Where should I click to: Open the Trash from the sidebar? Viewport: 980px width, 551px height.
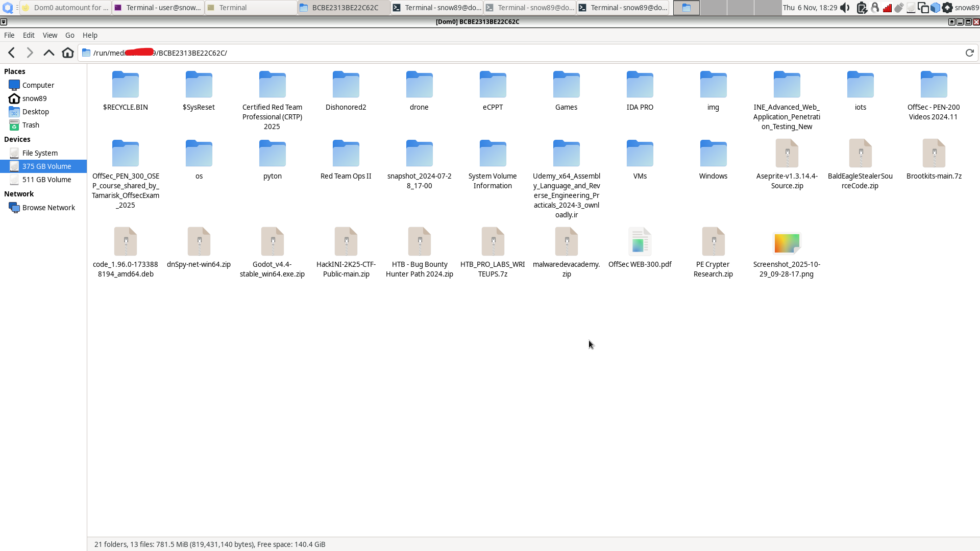point(31,124)
